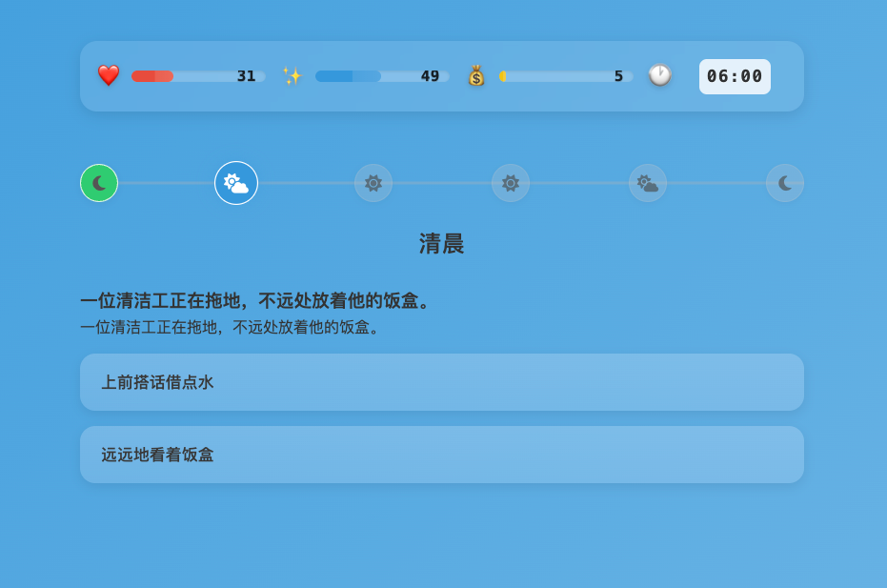The image size is (887, 588).
Task: Click the clock timer icon
Action: (659, 73)
